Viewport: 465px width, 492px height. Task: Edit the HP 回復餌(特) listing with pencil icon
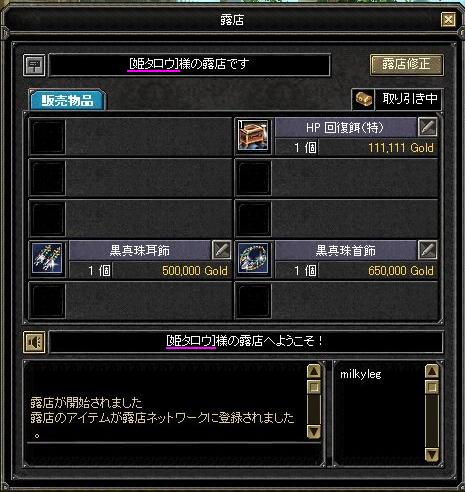(x=427, y=127)
